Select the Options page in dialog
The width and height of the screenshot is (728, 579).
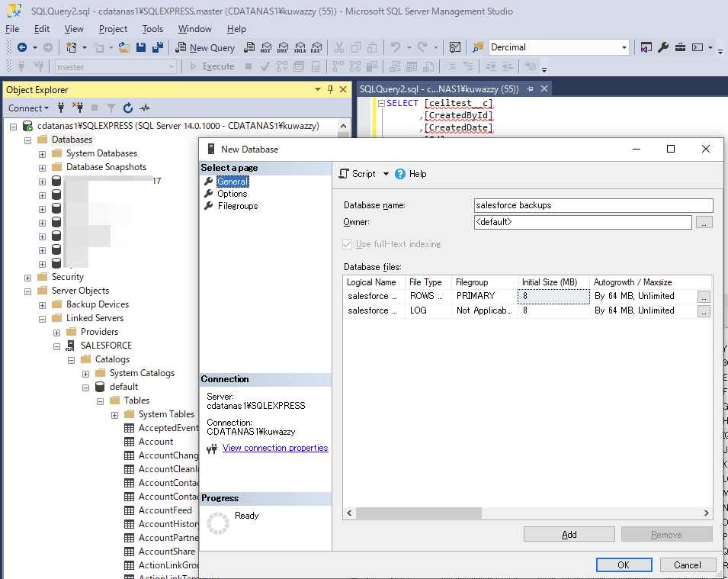point(232,194)
